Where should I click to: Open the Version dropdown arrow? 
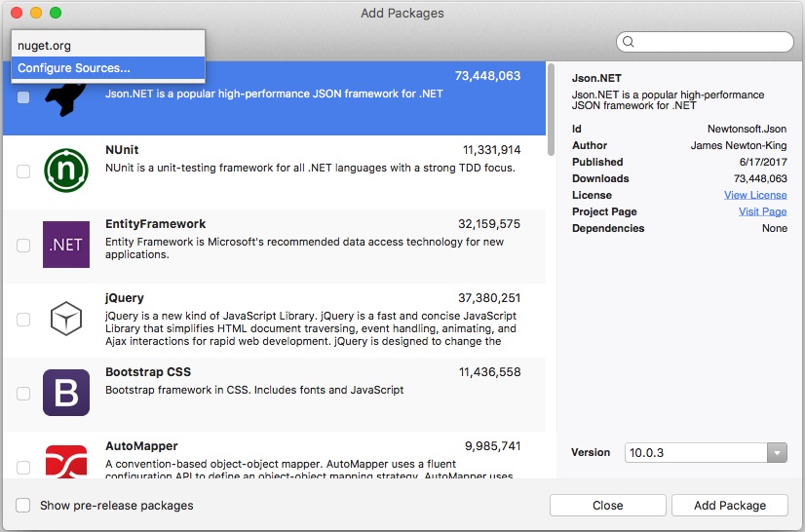(x=777, y=453)
